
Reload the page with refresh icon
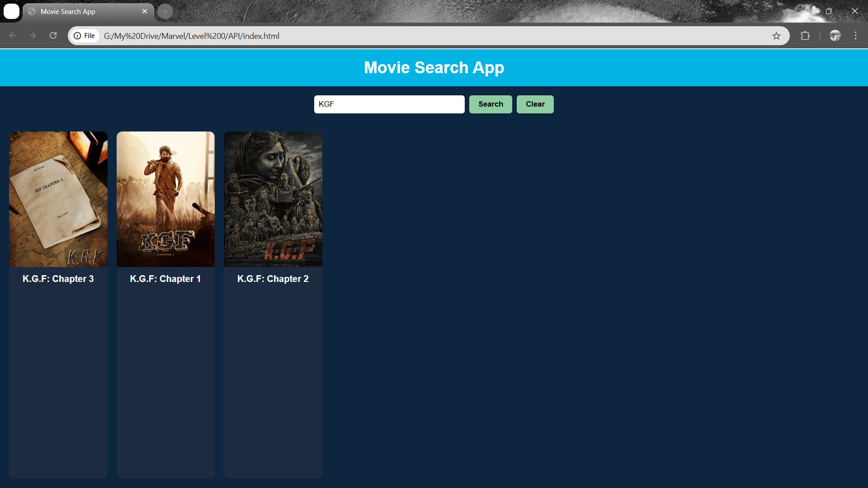pyautogui.click(x=53, y=36)
